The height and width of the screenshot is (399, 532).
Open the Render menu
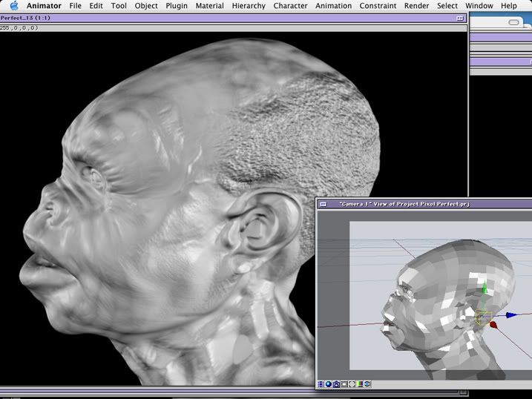coord(416,6)
